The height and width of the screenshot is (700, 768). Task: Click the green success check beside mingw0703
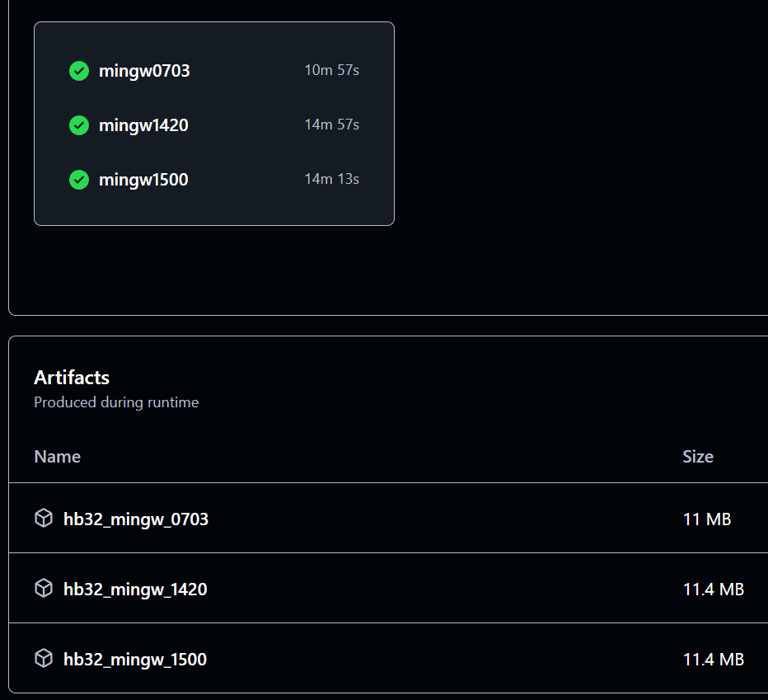79,71
